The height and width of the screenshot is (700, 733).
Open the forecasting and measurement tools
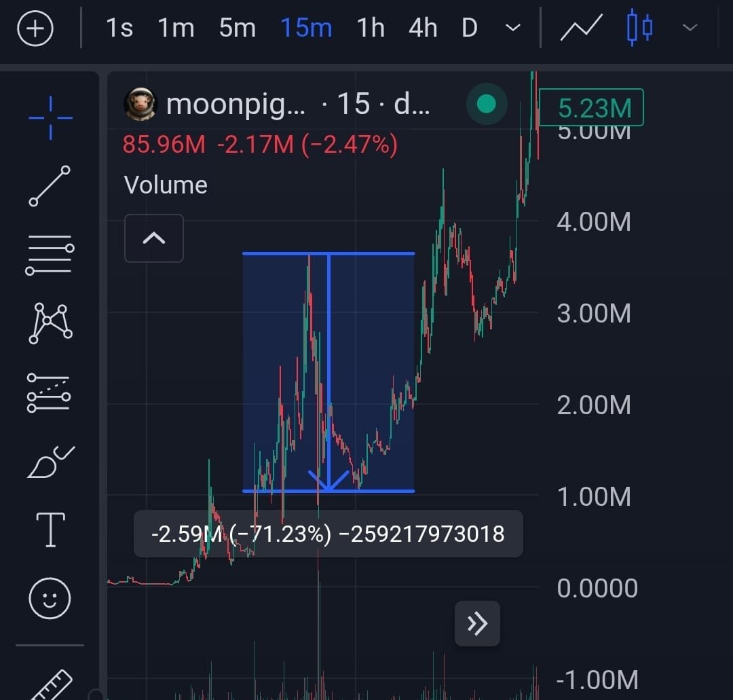pos(49,393)
